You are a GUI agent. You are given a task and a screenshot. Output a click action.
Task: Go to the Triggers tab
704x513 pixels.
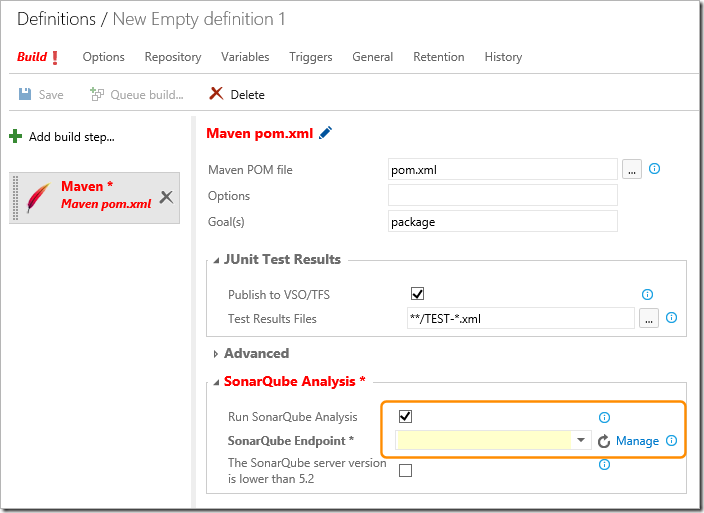pos(311,57)
